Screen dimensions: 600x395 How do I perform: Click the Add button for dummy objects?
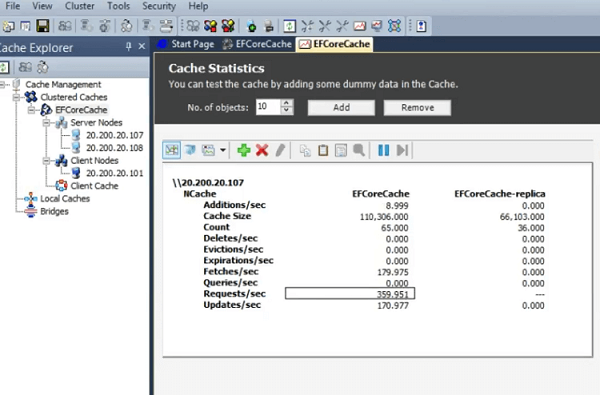[x=341, y=108]
